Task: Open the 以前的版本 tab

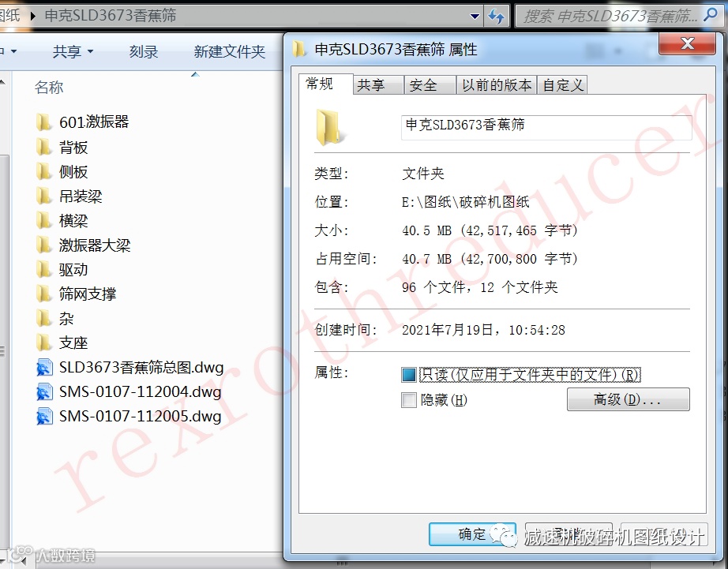Action: click(x=497, y=85)
